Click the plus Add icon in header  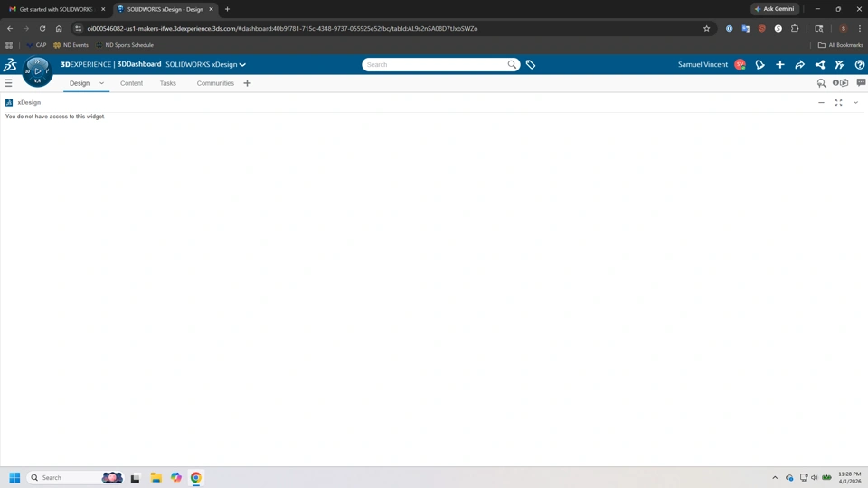pos(780,65)
